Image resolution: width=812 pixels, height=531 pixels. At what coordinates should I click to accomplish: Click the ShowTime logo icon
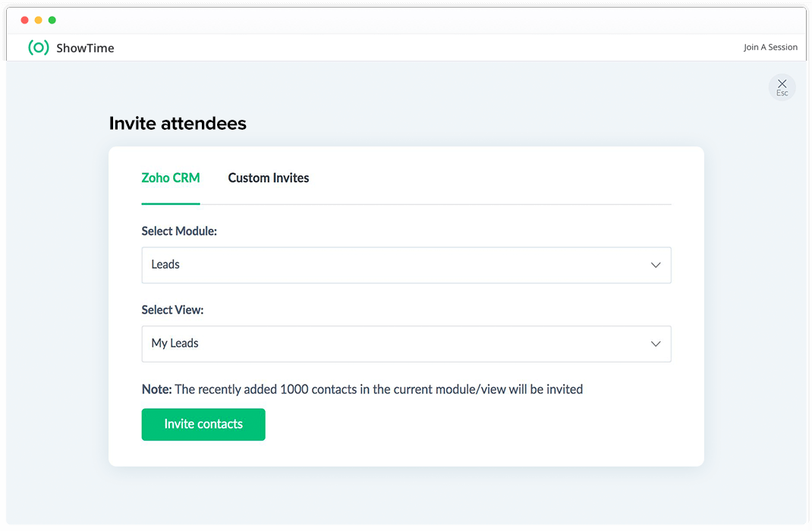(39, 48)
